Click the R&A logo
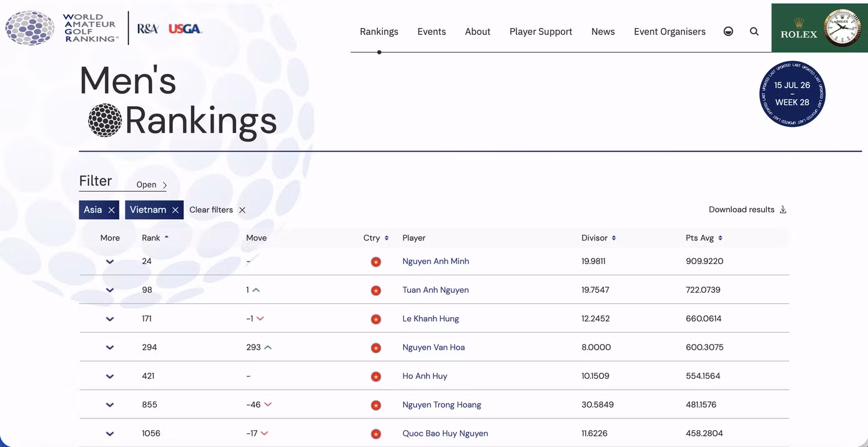This screenshot has width=868, height=447. coord(147,29)
